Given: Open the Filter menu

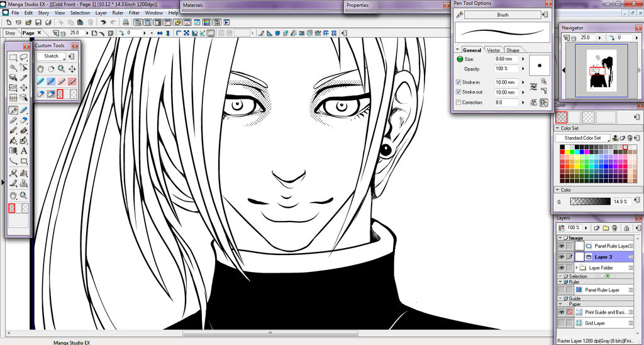Looking at the screenshot, I should pos(134,13).
